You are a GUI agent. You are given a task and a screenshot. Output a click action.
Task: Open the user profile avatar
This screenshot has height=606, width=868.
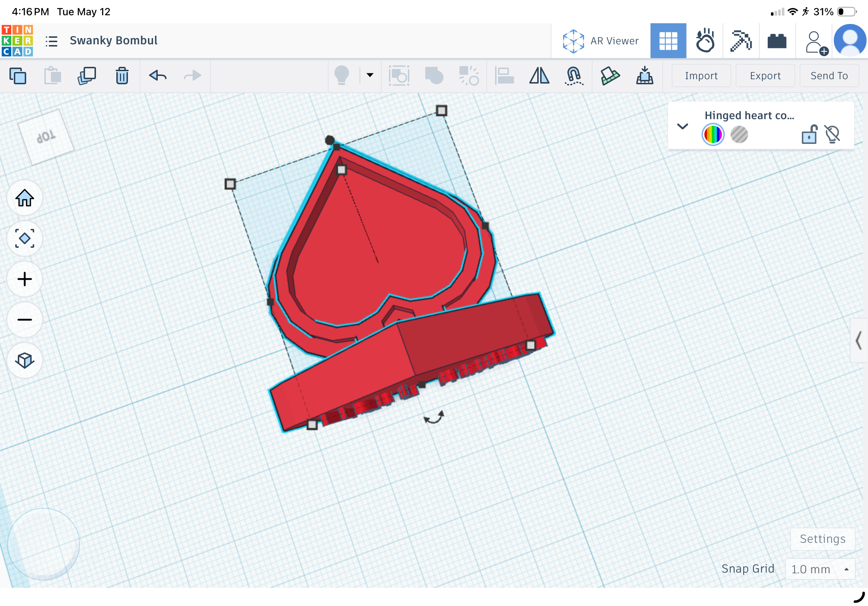(850, 41)
